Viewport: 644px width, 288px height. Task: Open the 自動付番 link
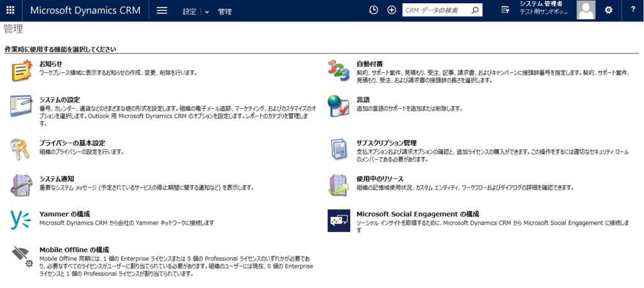370,64
